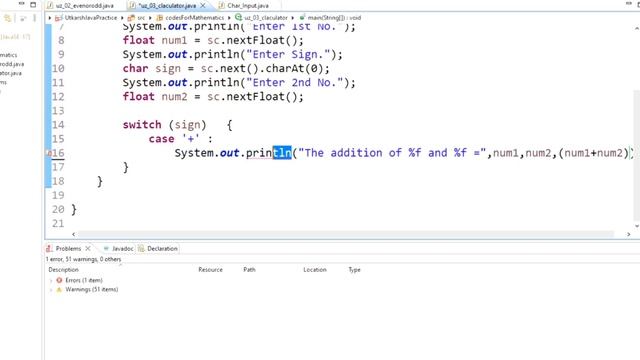Expand the Warnings (51 items) group
The width and height of the screenshot is (640, 360).
(x=51, y=290)
